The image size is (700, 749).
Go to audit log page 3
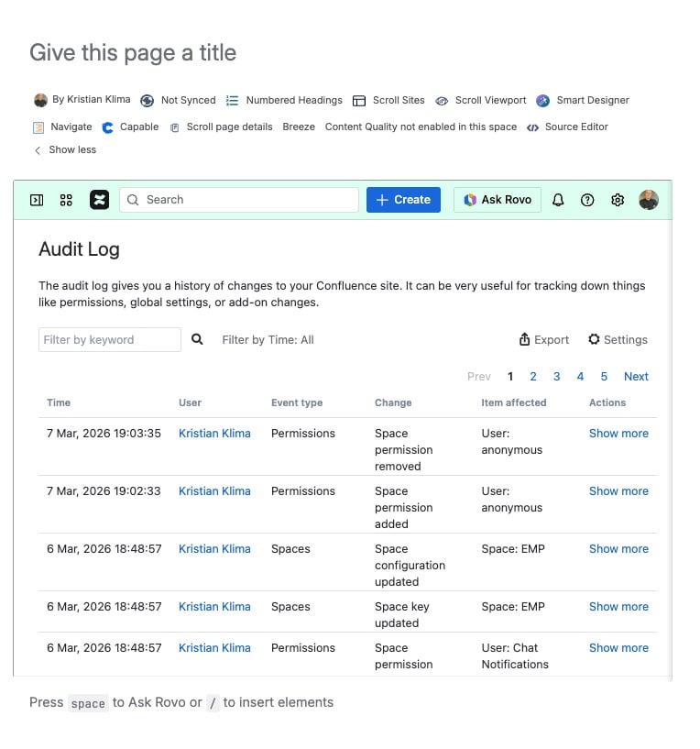(x=556, y=377)
